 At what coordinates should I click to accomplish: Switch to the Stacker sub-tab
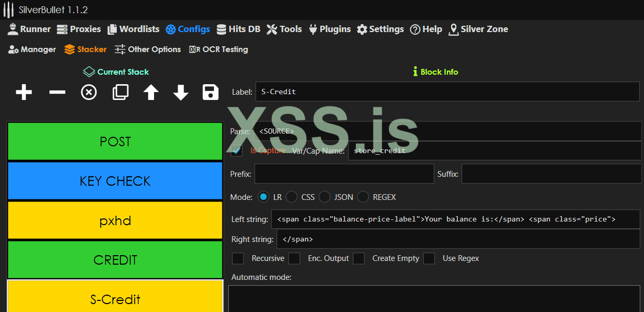pyautogui.click(x=85, y=49)
